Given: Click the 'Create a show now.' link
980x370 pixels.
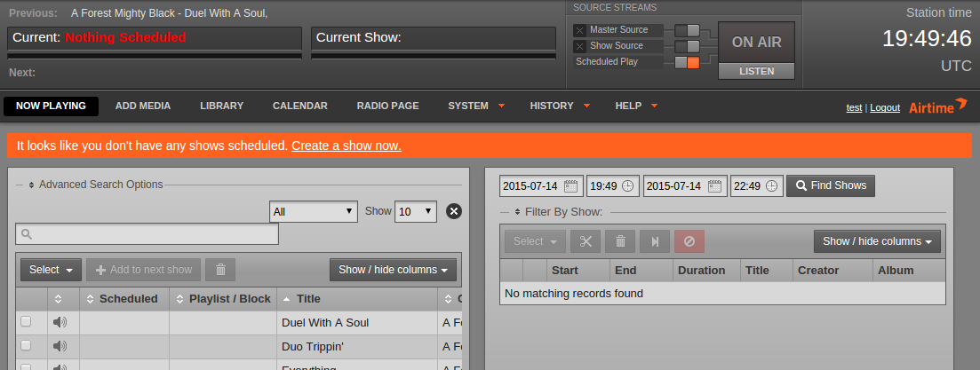Looking at the screenshot, I should tap(346, 146).
